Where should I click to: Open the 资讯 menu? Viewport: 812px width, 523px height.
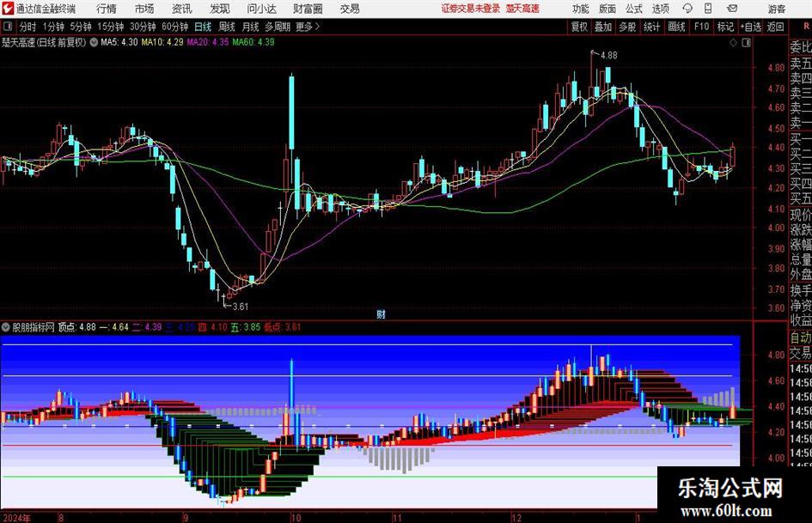click(182, 9)
